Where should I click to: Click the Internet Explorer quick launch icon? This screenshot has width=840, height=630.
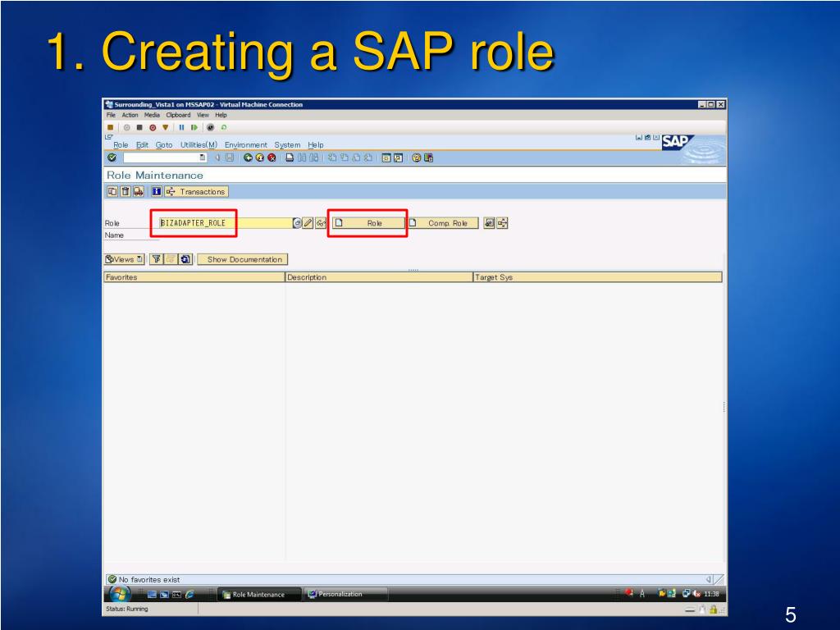tap(189, 594)
